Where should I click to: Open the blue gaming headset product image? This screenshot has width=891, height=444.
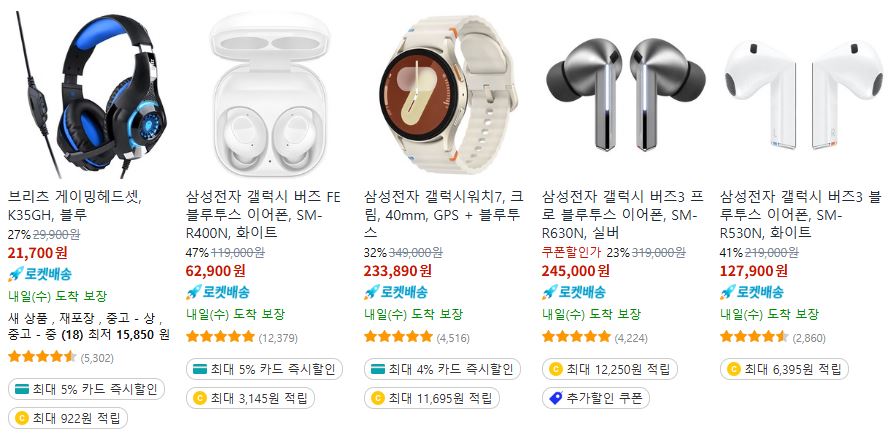[90, 94]
